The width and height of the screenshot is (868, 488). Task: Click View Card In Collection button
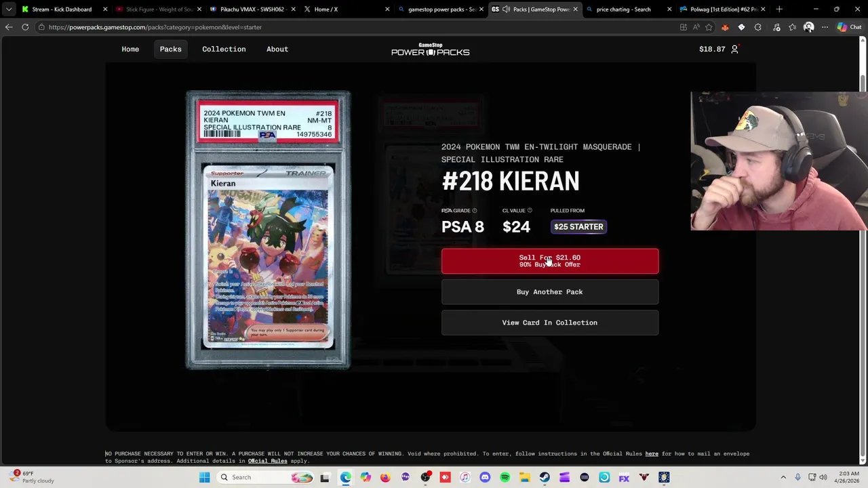click(x=550, y=323)
